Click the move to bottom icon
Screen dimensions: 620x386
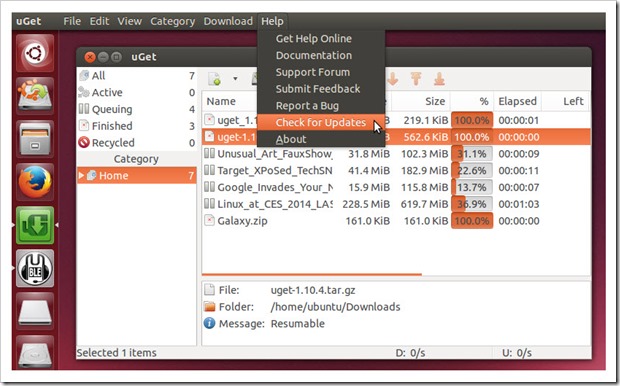pos(439,79)
